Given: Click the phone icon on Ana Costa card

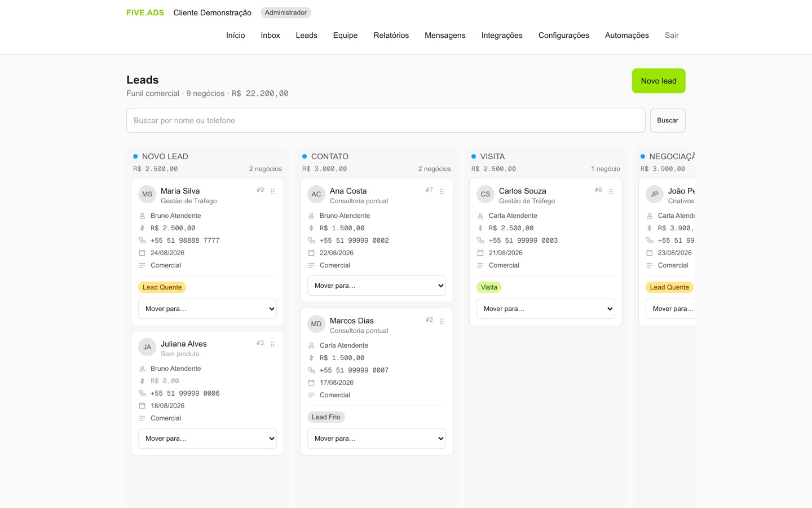Looking at the screenshot, I should point(311,240).
